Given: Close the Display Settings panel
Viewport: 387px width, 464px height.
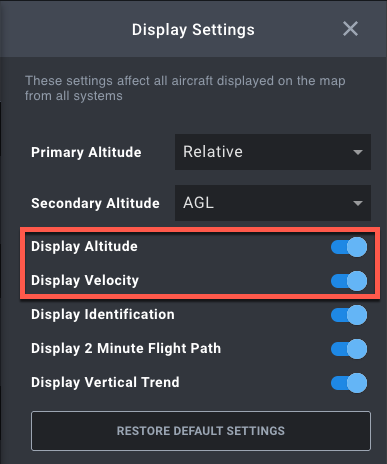Looking at the screenshot, I should [350, 29].
